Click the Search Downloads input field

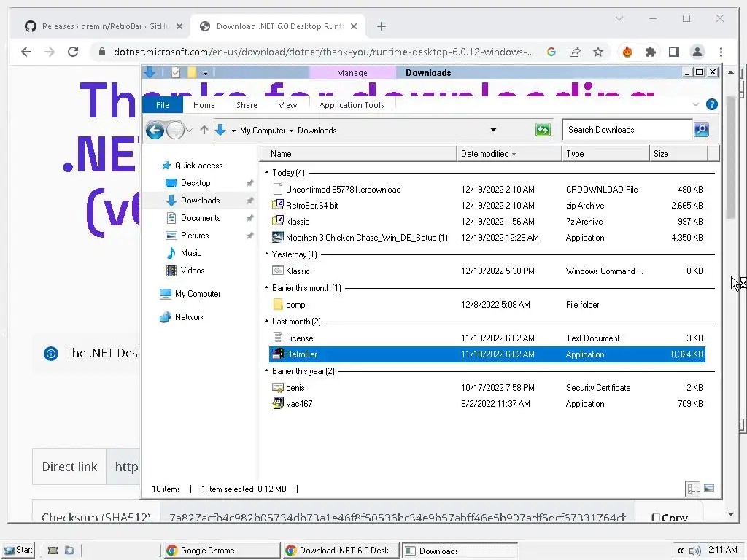(x=627, y=130)
